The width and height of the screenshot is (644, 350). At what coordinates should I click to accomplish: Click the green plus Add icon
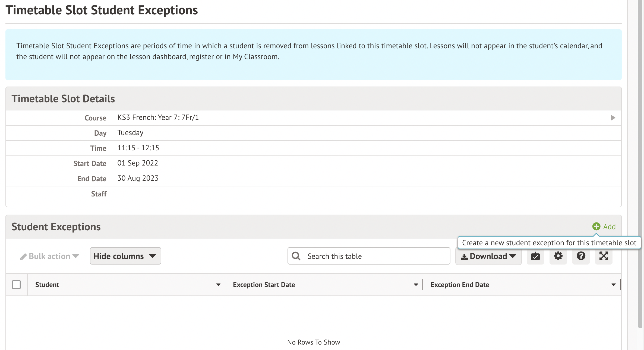pos(596,227)
